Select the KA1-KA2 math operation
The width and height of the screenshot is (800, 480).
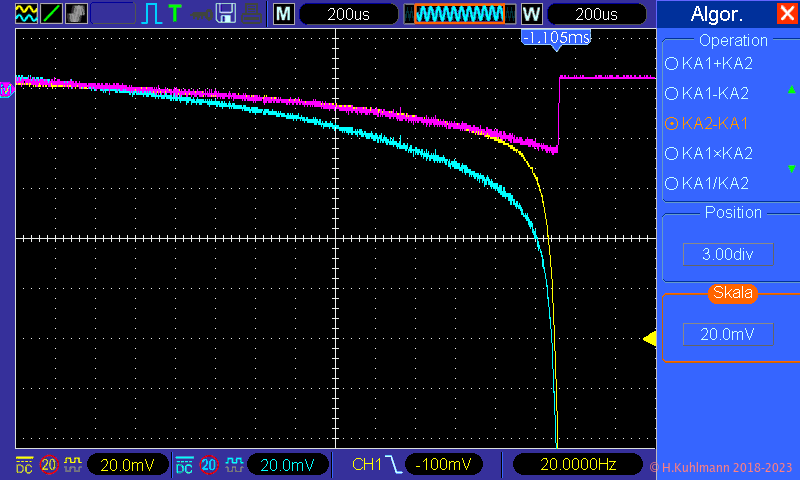(x=708, y=93)
